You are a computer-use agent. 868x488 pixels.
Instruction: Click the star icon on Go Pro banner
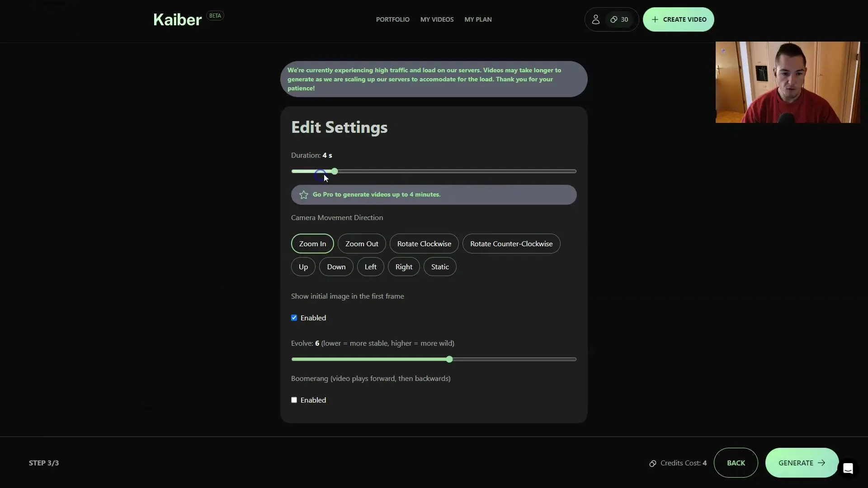[304, 194]
